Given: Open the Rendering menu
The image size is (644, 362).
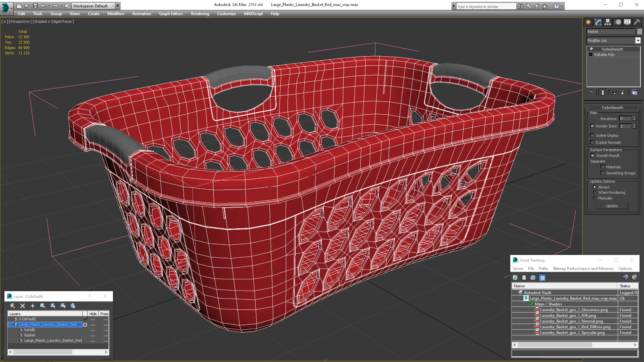Looking at the screenshot, I should click(x=200, y=14).
